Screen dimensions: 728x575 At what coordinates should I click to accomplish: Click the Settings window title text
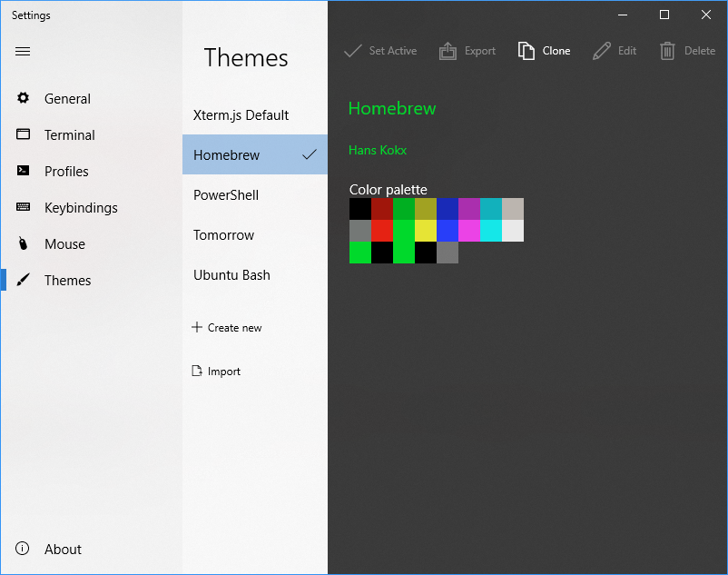(31, 15)
